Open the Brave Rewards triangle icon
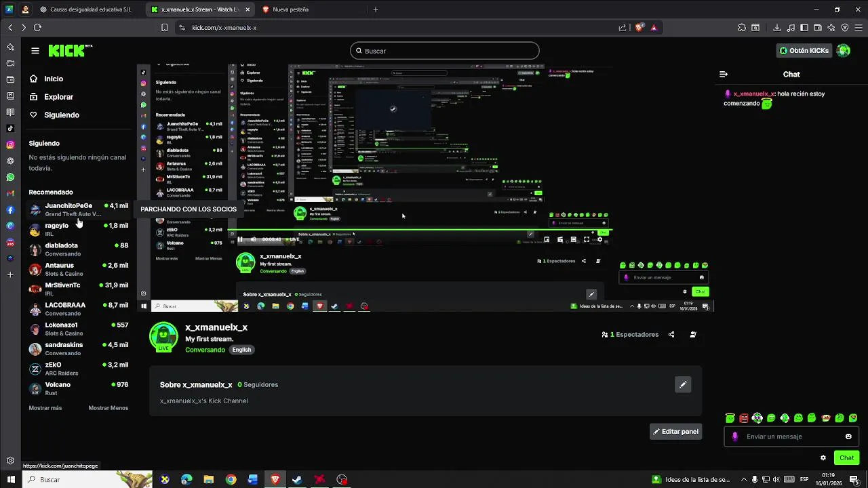The height and width of the screenshot is (488, 868). point(654,28)
